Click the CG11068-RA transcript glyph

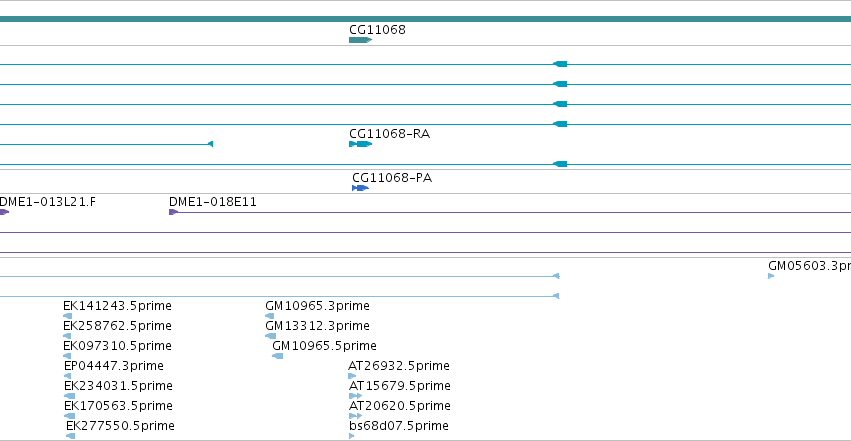(x=360, y=144)
